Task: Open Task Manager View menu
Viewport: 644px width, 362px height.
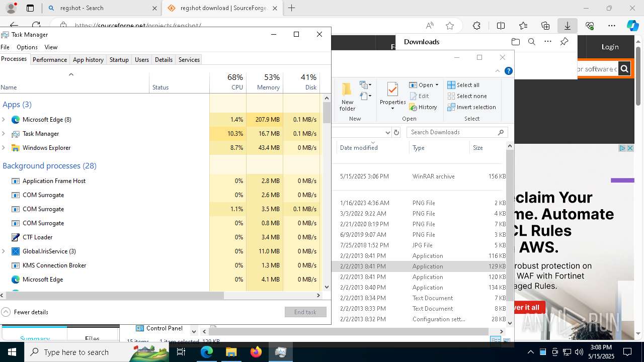Action: [51, 47]
